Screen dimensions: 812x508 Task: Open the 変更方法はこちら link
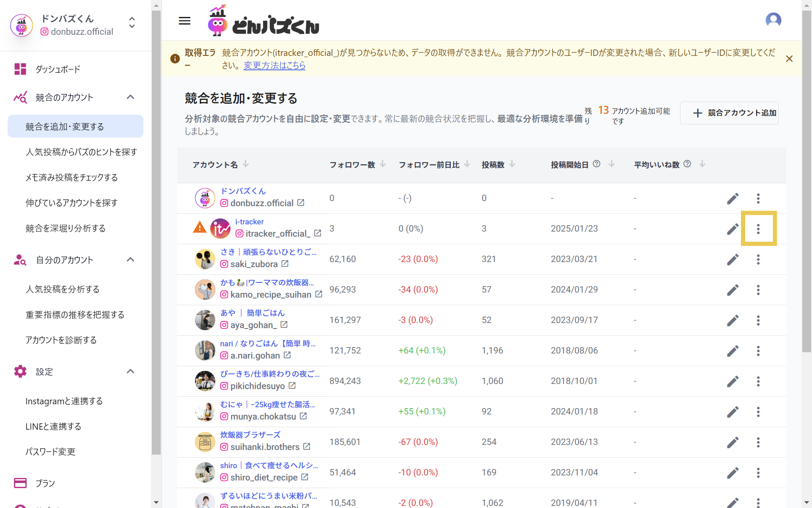[x=274, y=66]
